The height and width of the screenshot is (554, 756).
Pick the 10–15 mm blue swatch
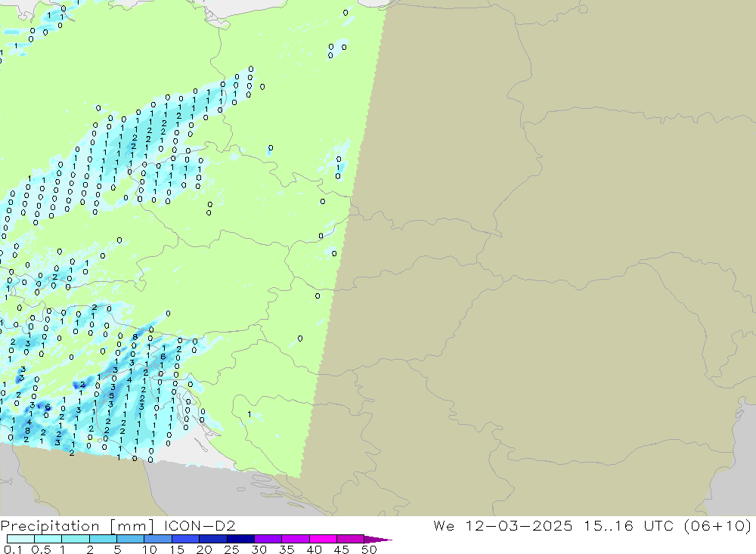[x=158, y=539]
